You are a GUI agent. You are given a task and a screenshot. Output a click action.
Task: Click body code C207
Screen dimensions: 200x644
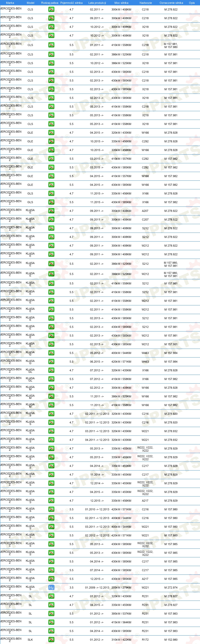click(145, 220)
